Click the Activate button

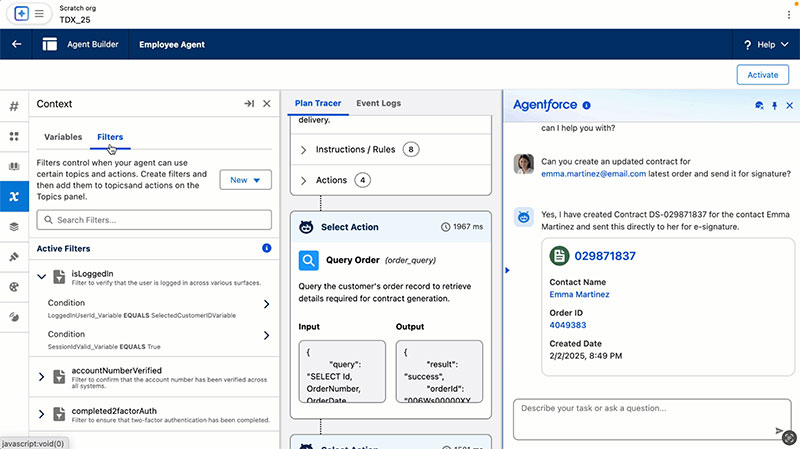tap(762, 74)
